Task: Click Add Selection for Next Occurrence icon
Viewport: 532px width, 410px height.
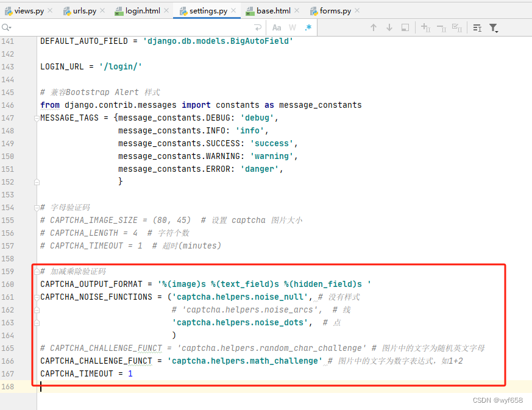Action: pyautogui.click(x=425, y=27)
